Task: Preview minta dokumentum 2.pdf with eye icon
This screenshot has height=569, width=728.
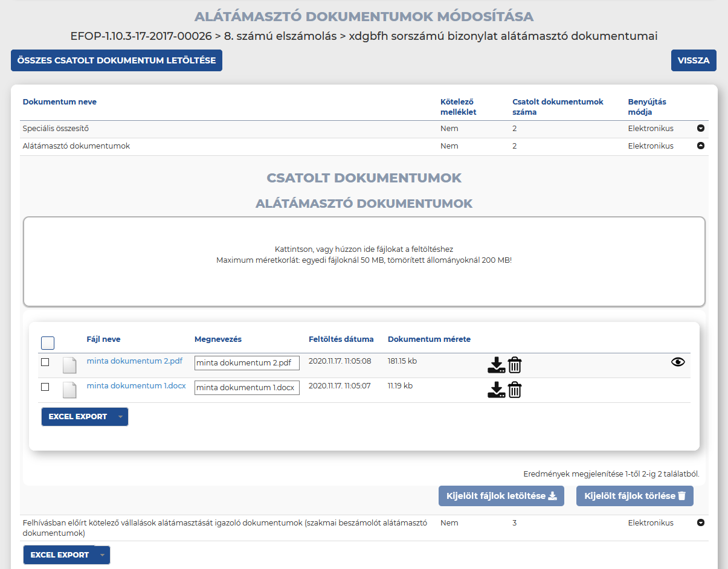Action: click(x=678, y=362)
